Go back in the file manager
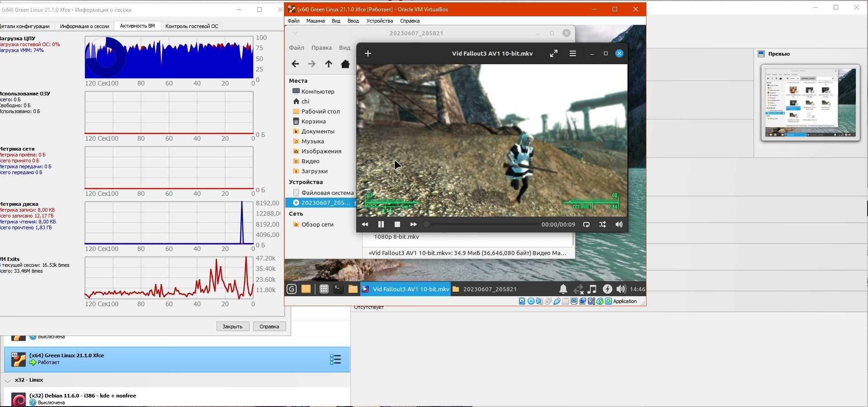Screen dimensions: 868x407 coord(295,64)
